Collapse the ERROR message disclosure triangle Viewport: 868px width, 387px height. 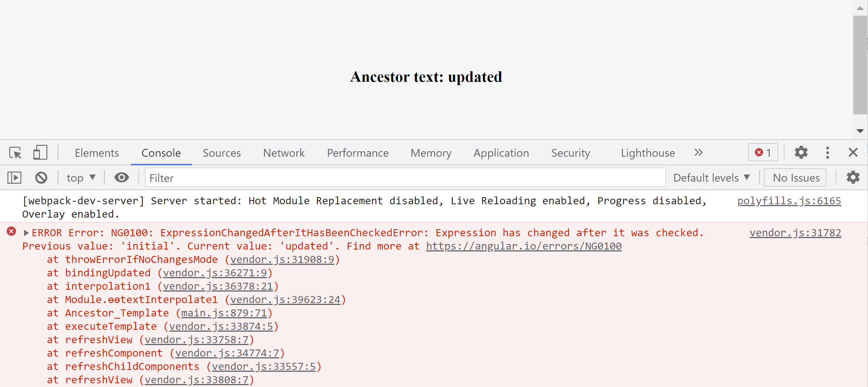click(26, 233)
